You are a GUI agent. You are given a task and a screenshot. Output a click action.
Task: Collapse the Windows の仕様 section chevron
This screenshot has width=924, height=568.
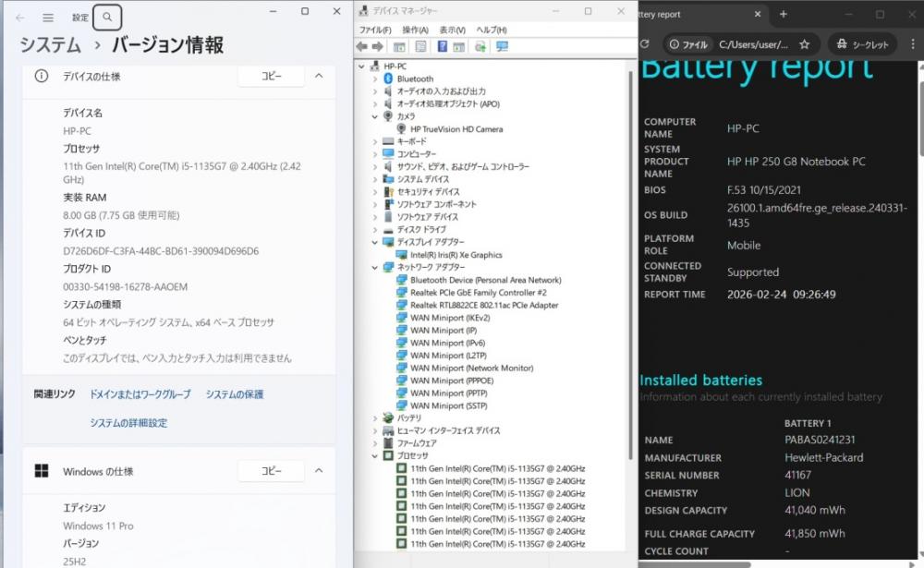(319, 471)
